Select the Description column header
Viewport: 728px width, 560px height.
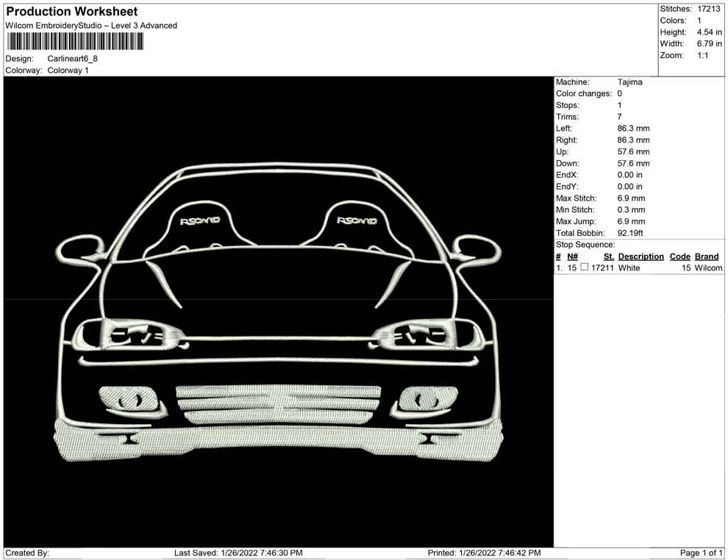tap(640, 256)
